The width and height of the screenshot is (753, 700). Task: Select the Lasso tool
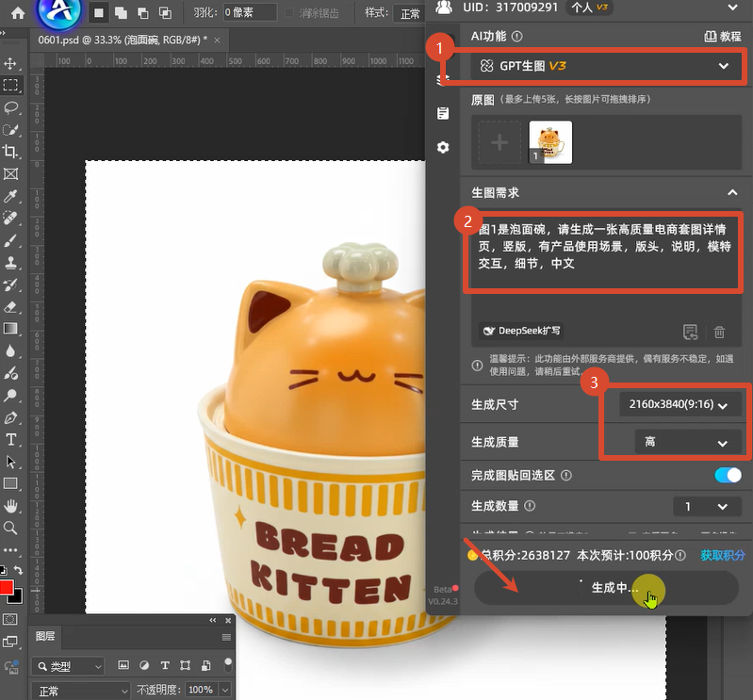pyautogui.click(x=10, y=107)
